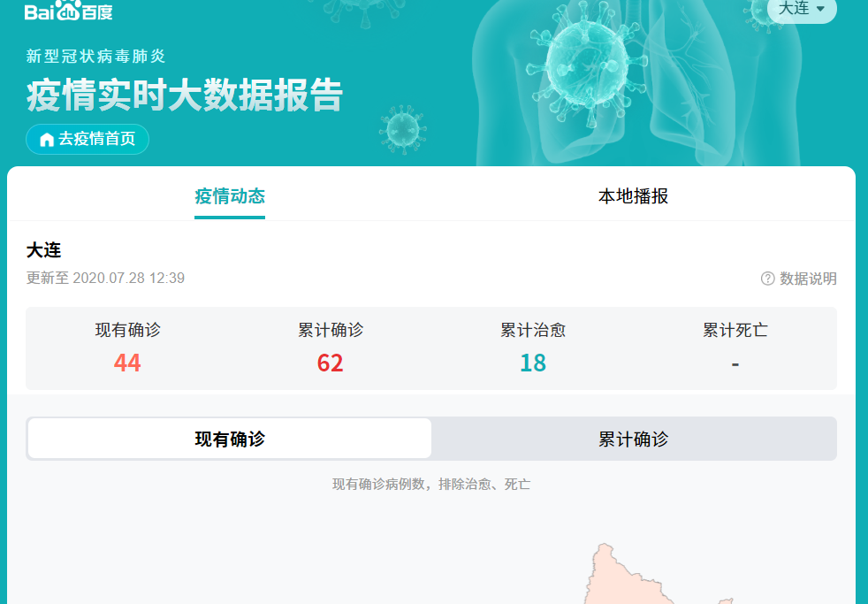Open the 数据说明 link
This screenshot has height=604, width=868.
[807, 279]
